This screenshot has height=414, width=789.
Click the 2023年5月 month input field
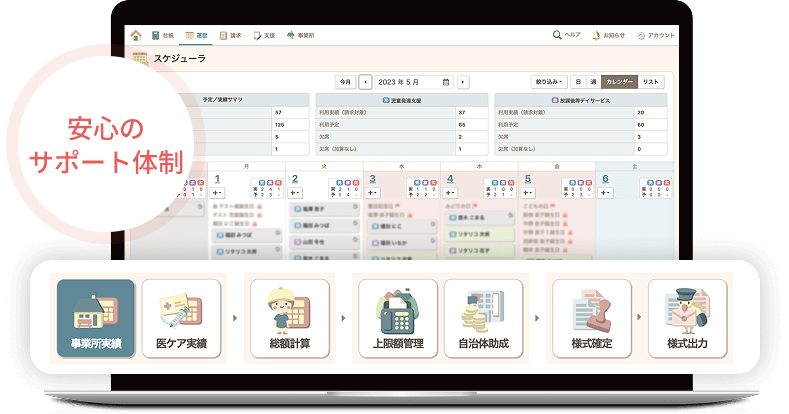(x=405, y=82)
